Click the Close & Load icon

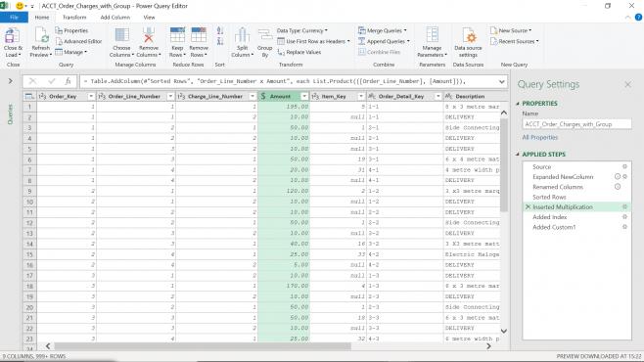pyautogui.click(x=12, y=35)
